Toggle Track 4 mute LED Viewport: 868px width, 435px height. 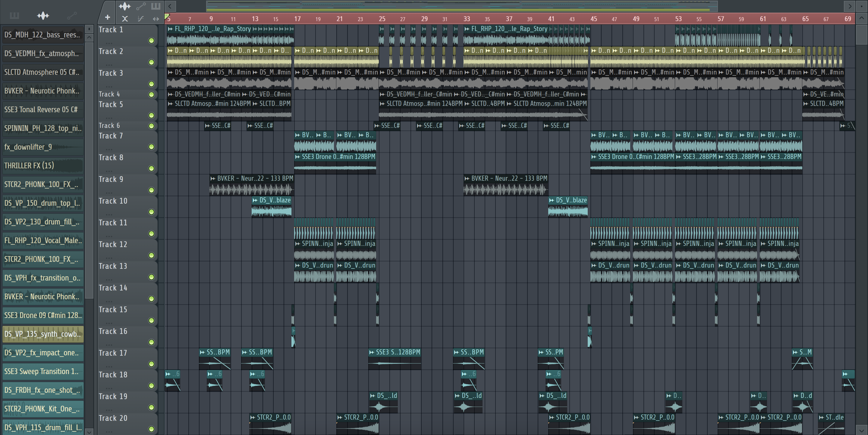click(x=151, y=94)
